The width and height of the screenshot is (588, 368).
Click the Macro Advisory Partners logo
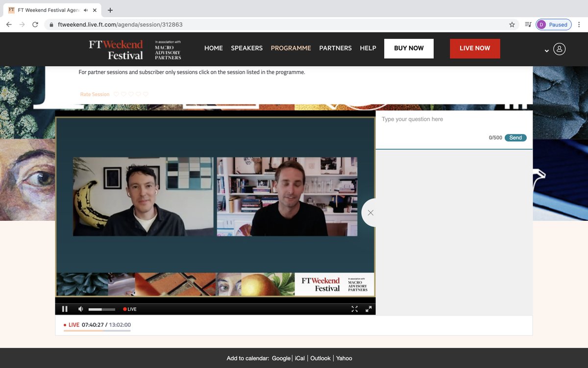tap(168, 50)
